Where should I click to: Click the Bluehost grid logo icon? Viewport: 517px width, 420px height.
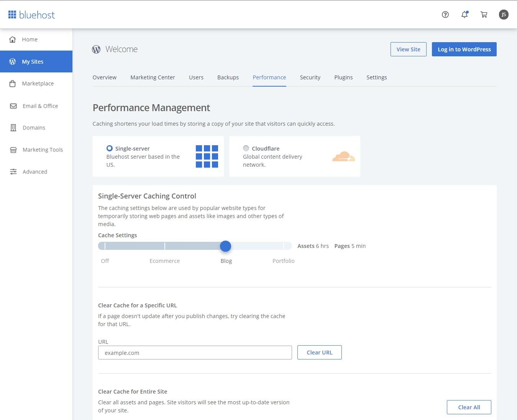(12, 15)
